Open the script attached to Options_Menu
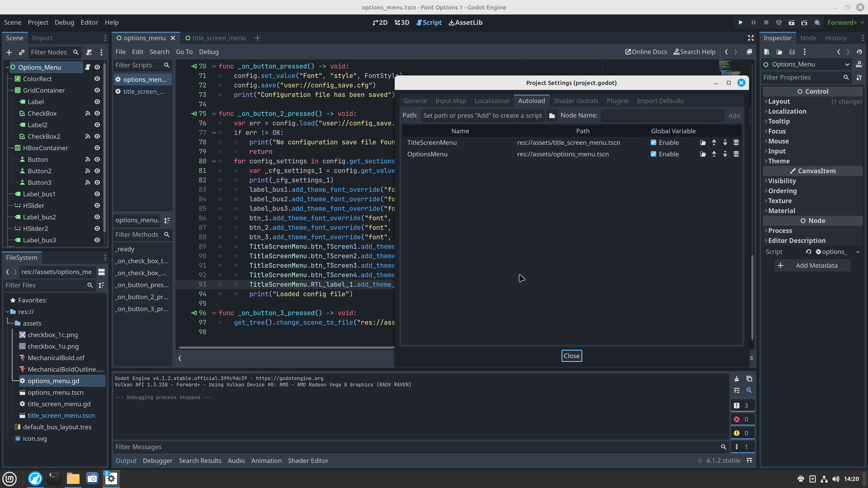Viewport: 868px width, 488px height. click(x=88, y=67)
